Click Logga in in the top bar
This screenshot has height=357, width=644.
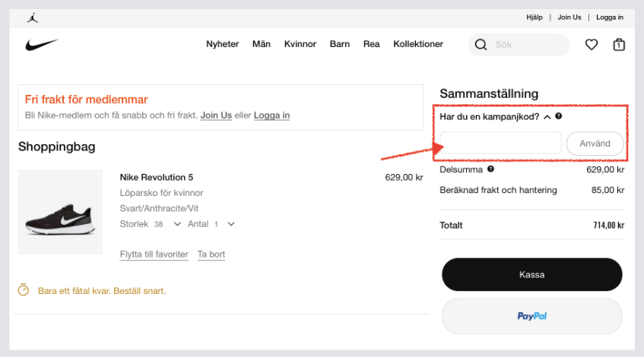coord(610,17)
